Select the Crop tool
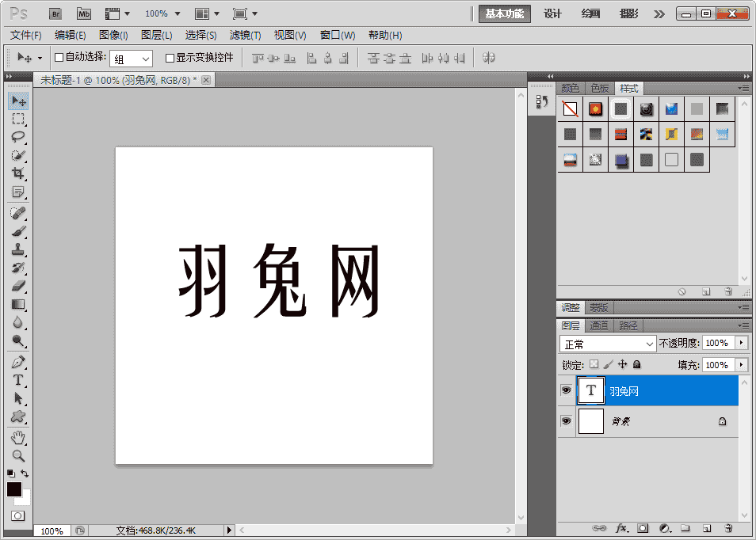The height and width of the screenshot is (540, 756). 17,173
